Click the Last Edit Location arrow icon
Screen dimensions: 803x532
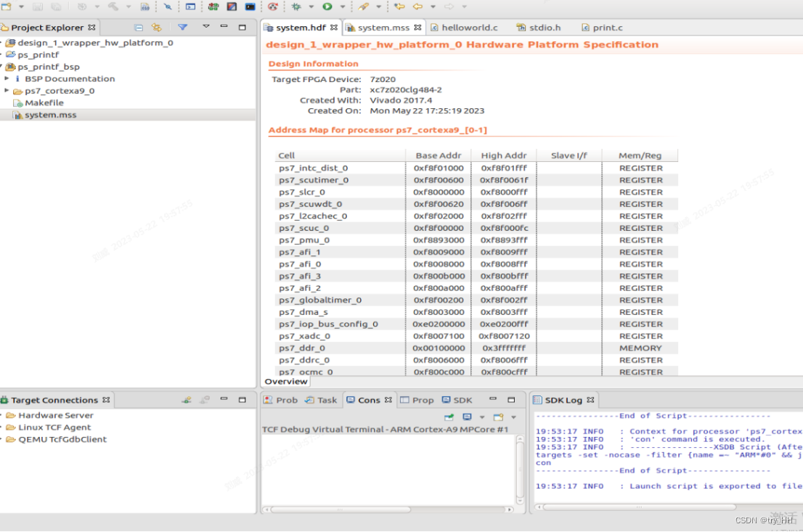tap(399, 7)
